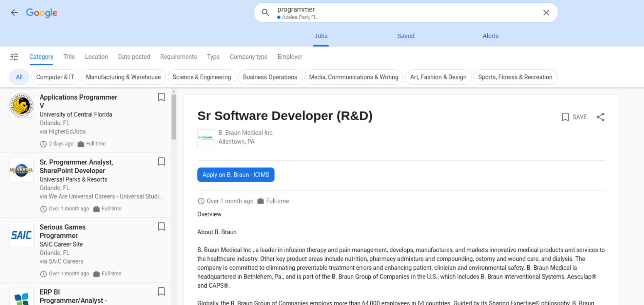Select the 'About B. Braun' heading
The width and height of the screenshot is (644, 305).
point(217,232)
